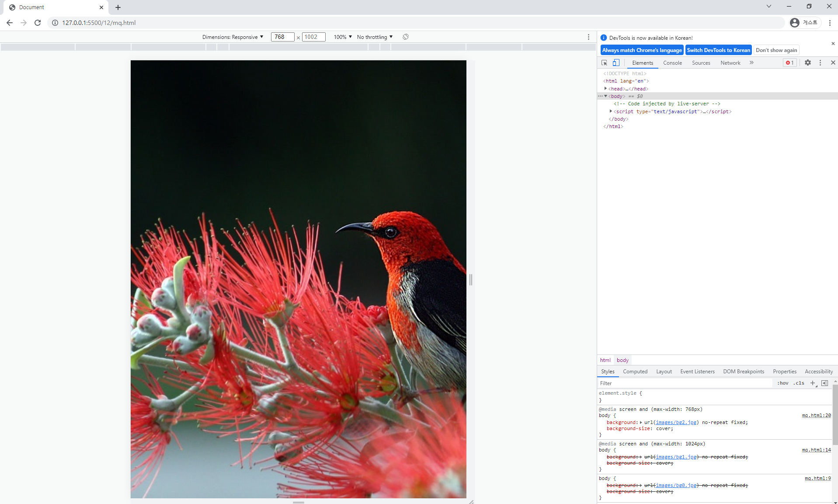838x504 pixels.
Task: Reload the current page
Action: (38, 23)
